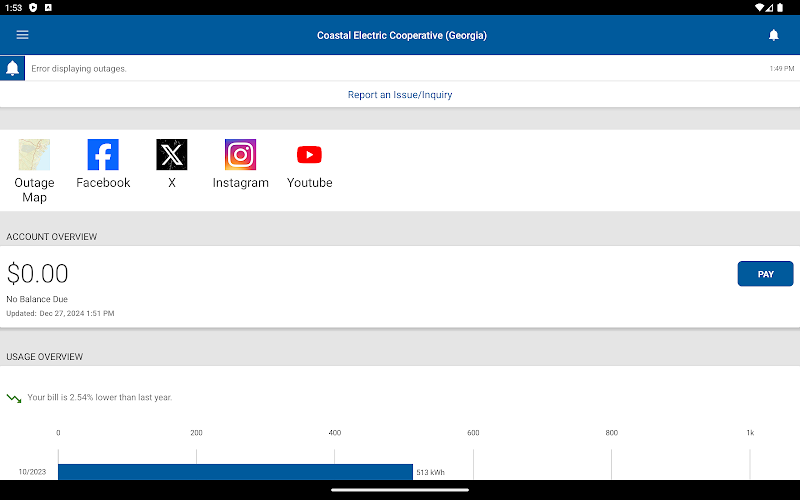Open the Facebook icon
Screen dimensions: 800x500
[103, 155]
